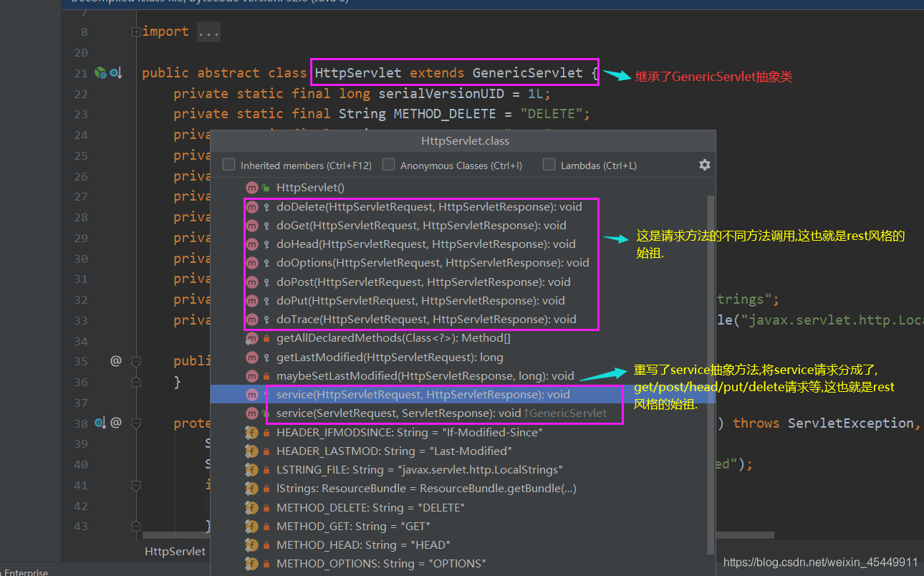This screenshot has width=924, height=576.
Task: Click field icon beside METHOD_OPTIONS
Action: pos(251,563)
